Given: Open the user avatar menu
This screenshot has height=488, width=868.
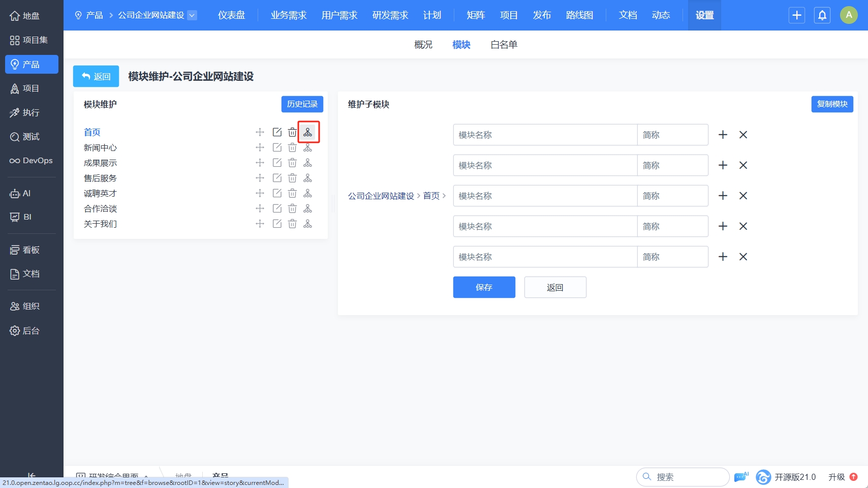Looking at the screenshot, I should click(x=849, y=15).
